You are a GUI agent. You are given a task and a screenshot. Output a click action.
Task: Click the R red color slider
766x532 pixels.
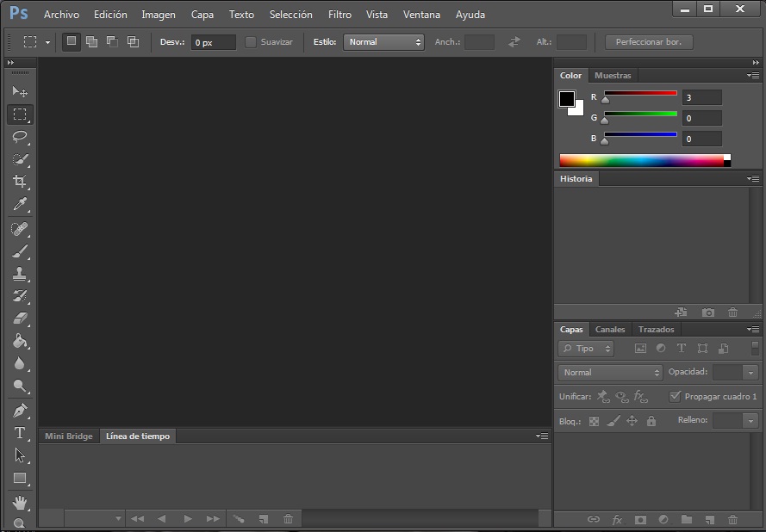tap(640, 93)
